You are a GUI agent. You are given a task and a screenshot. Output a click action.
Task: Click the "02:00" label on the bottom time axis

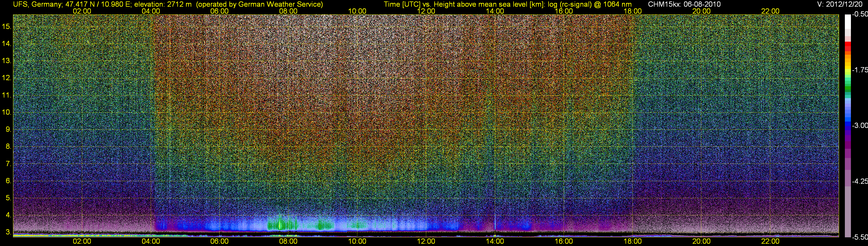click(x=82, y=242)
